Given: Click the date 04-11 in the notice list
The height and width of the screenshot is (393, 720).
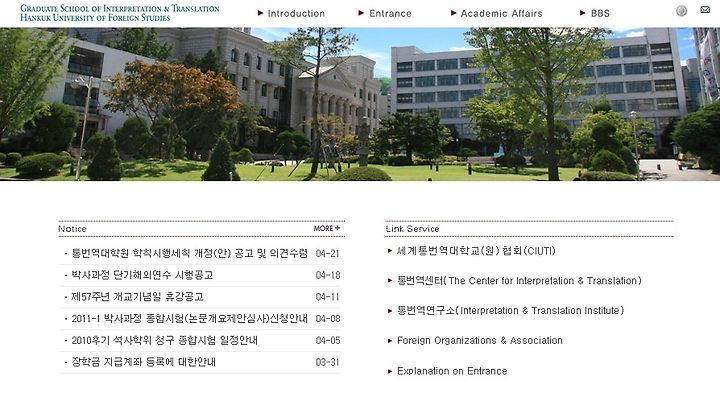Looking at the screenshot, I should pos(328,297).
